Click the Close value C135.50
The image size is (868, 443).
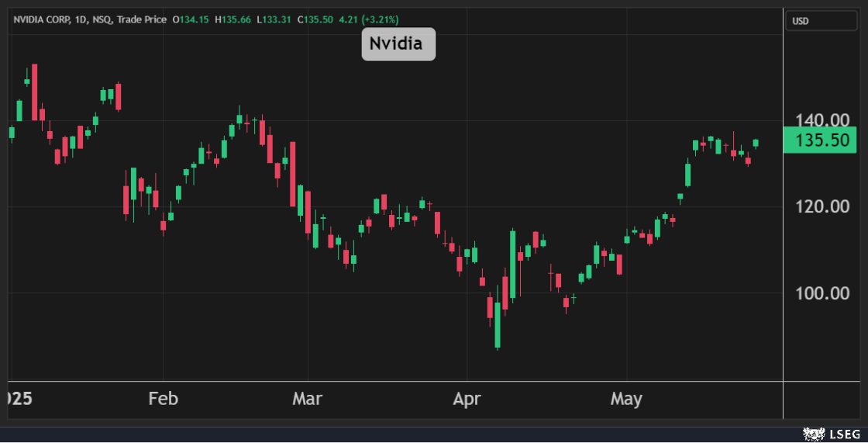coord(315,19)
